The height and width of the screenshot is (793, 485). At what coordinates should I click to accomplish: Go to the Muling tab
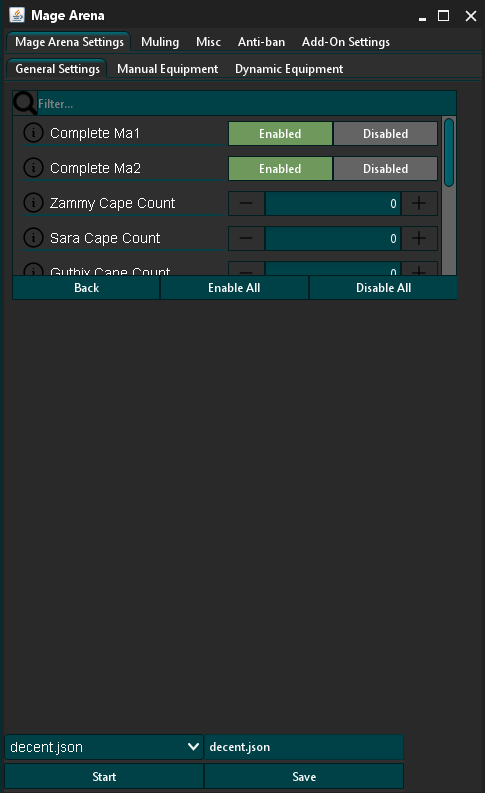click(x=160, y=42)
